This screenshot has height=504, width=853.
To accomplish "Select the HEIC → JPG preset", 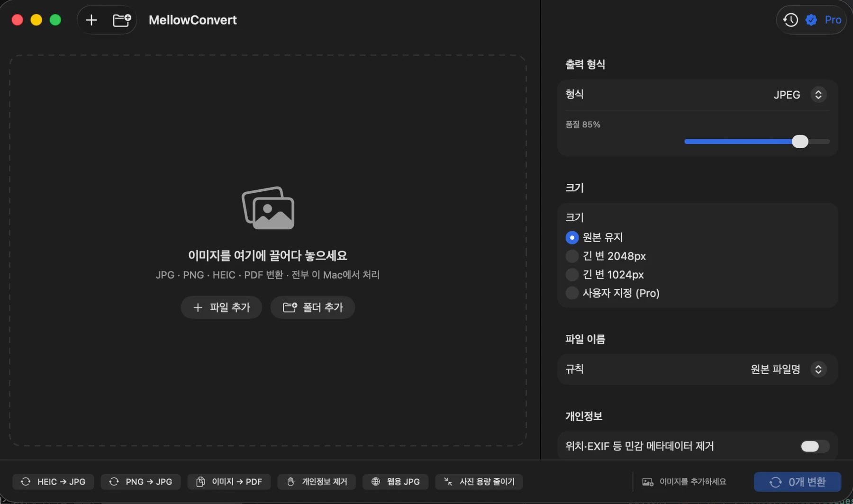I will [53, 482].
